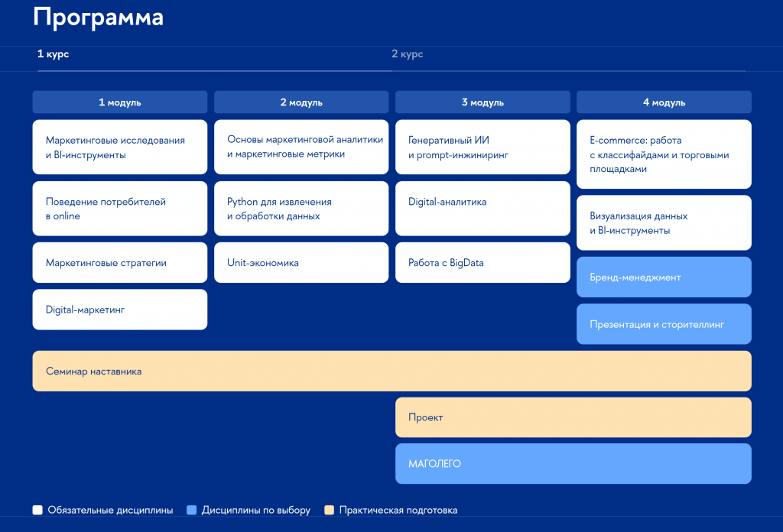Click the beige Практическая подготовка legend swatch

329,510
